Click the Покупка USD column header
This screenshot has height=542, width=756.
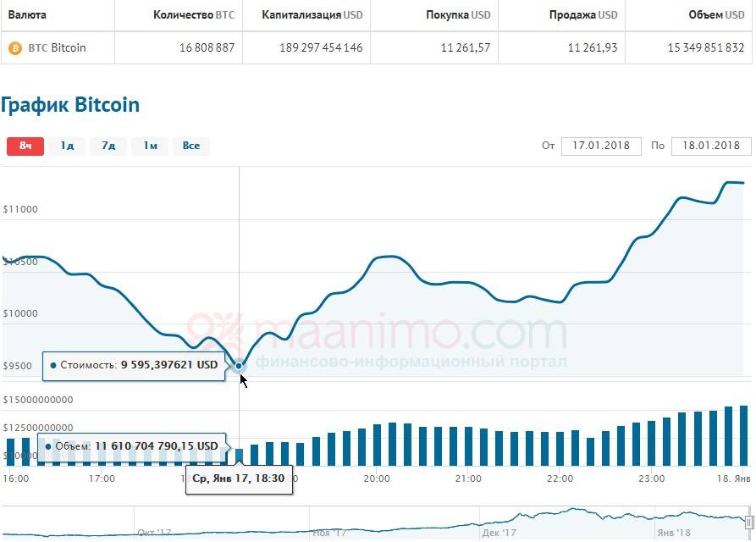click(x=458, y=15)
